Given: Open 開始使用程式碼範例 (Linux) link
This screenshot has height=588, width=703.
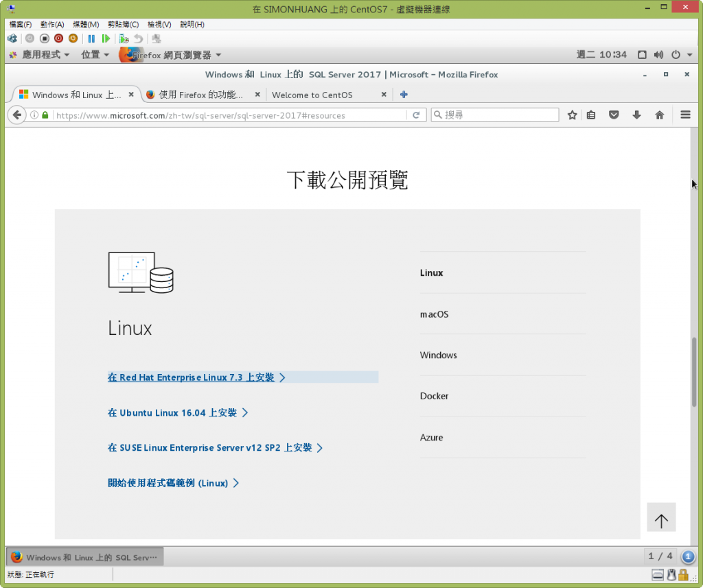Looking at the screenshot, I should [x=173, y=483].
